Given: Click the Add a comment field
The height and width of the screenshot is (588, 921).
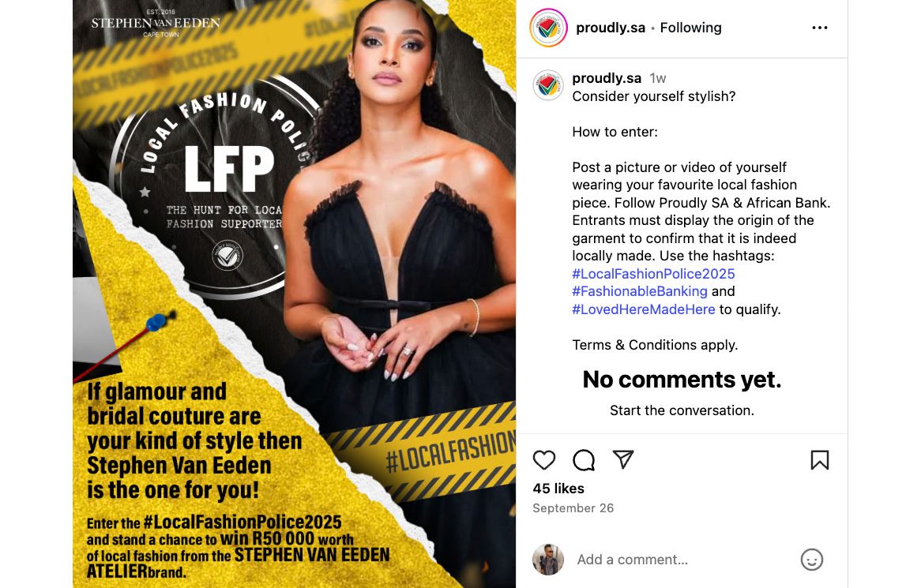Looking at the screenshot, I should [682, 560].
